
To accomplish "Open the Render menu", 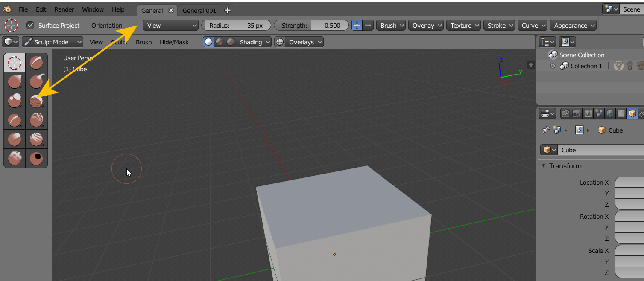I will pyautogui.click(x=64, y=9).
